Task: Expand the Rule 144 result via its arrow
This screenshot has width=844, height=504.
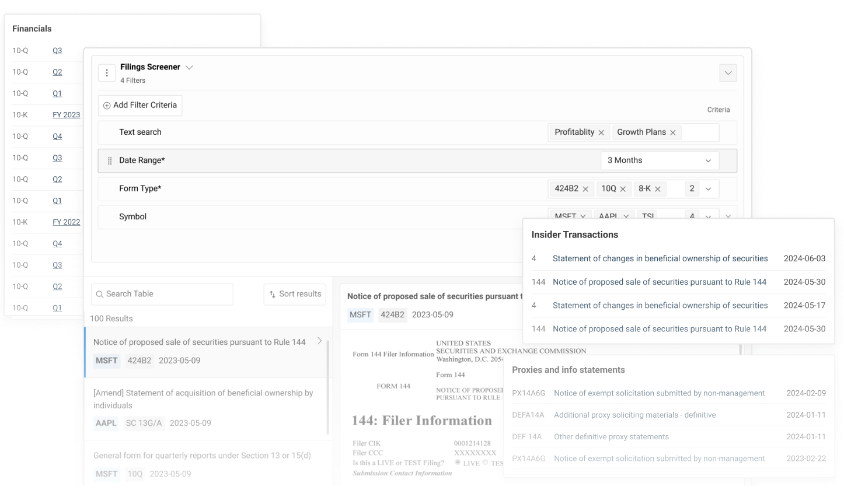Action: click(318, 341)
